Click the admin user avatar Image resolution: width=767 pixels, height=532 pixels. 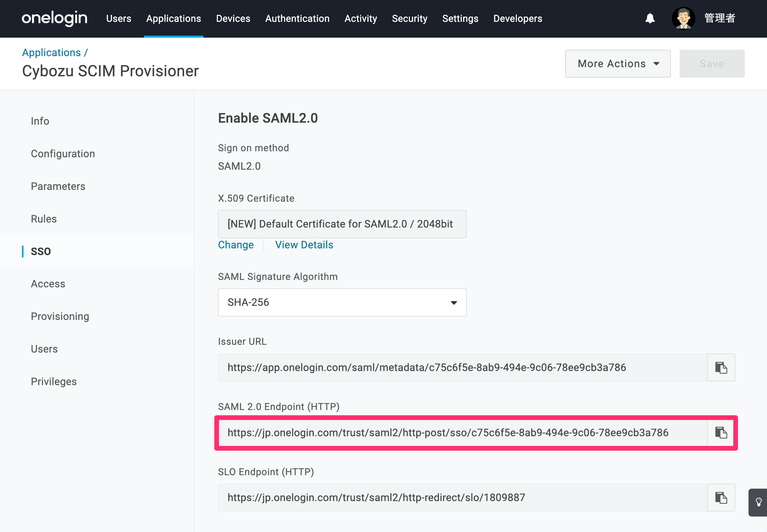point(683,18)
